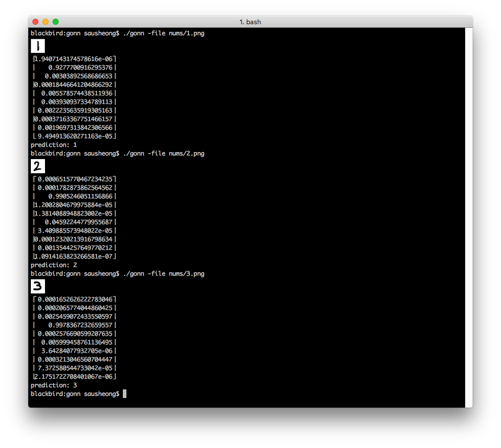Click value 0.9277700916295376
501x448 pixels.
[80, 68]
